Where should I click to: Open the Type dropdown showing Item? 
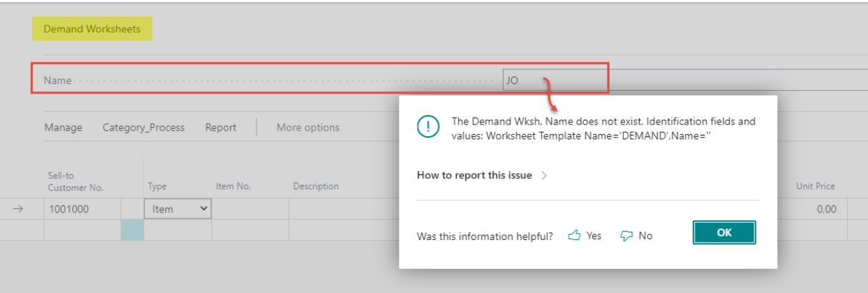(178, 209)
